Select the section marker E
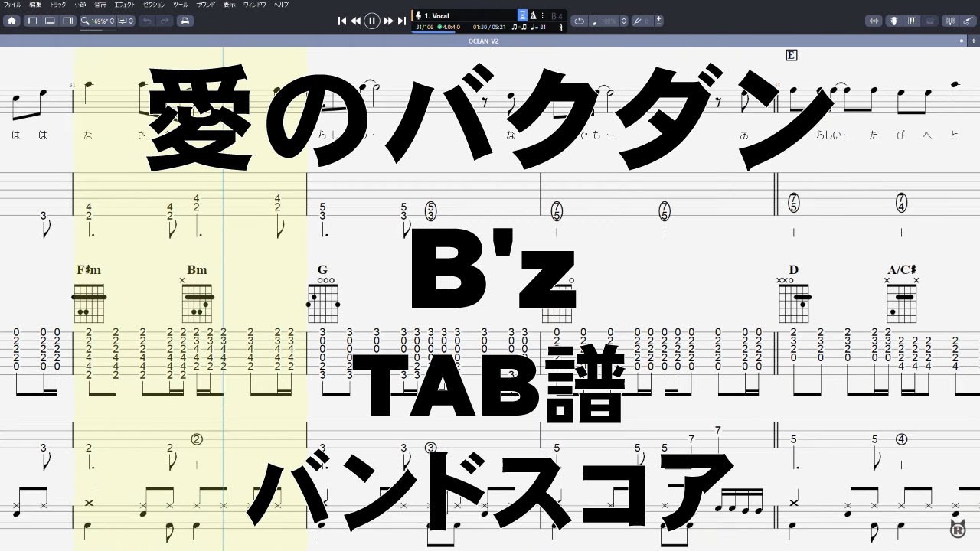This screenshot has height=551, width=980. click(x=792, y=54)
